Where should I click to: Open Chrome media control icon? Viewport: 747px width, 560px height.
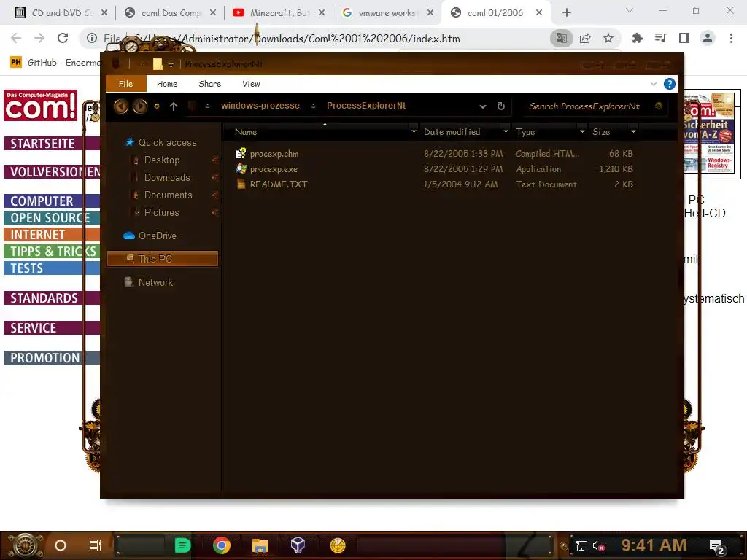tap(660, 38)
